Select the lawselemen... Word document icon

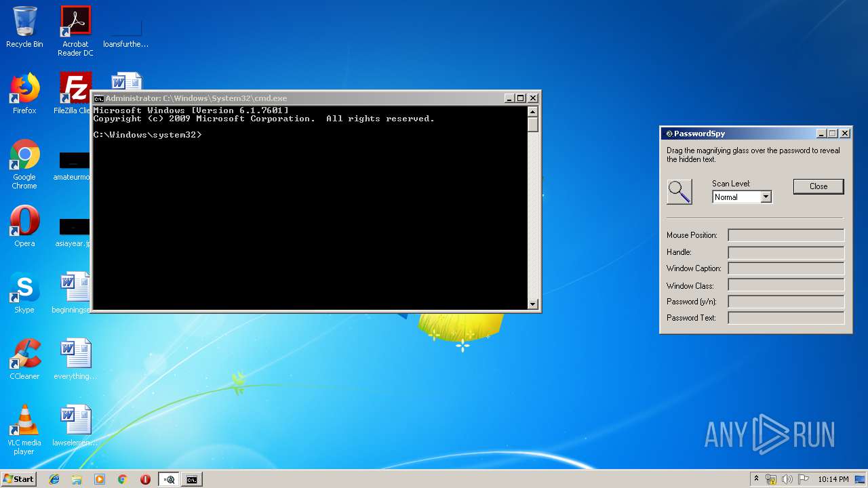coord(75,426)
